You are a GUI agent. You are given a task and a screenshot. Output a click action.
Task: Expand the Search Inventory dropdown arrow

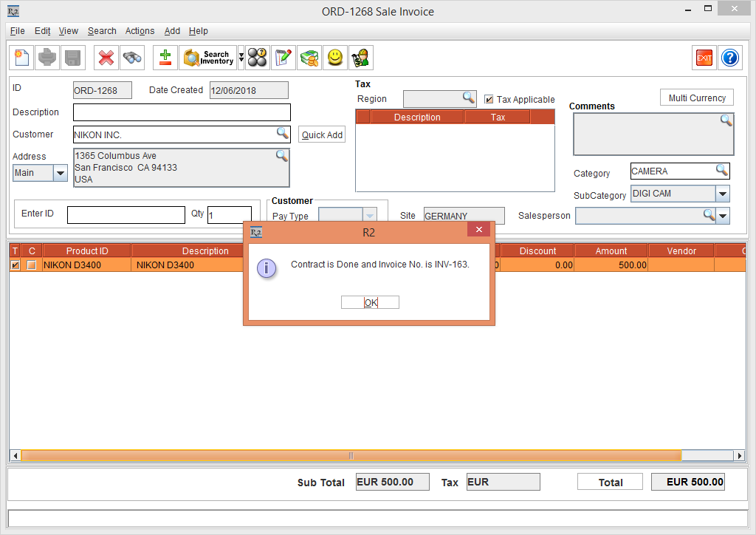(241, 58)
